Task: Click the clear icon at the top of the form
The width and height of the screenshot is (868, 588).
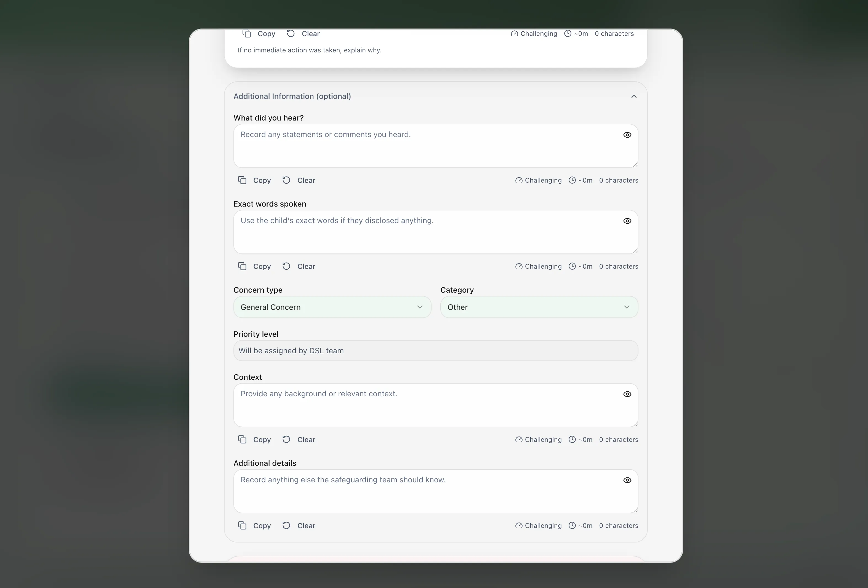Action: 291,33
